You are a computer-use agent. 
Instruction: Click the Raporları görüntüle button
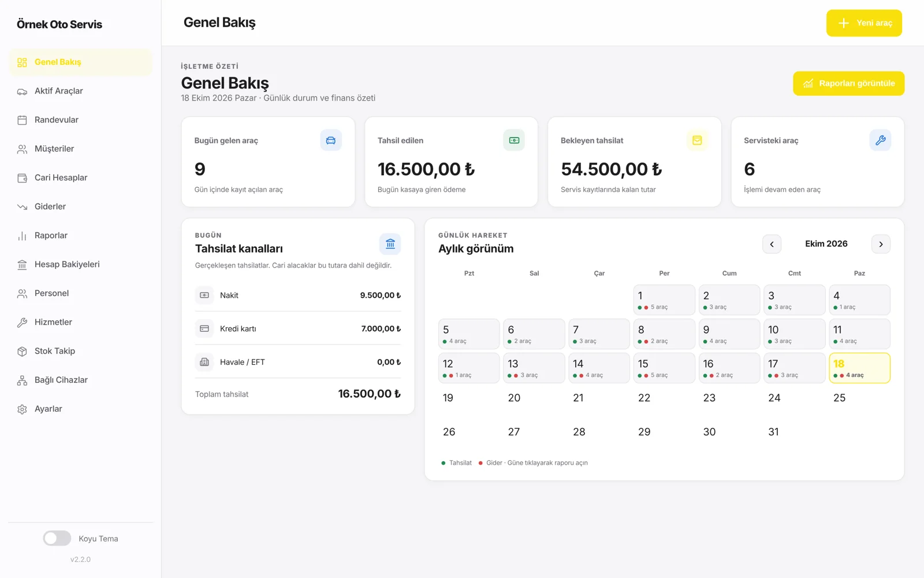click(x=848, y=83)
